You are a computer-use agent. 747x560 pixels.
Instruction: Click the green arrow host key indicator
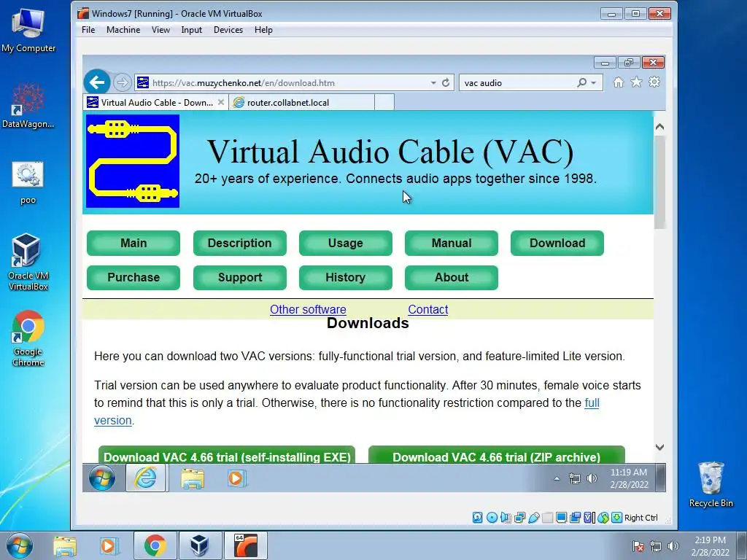(x=616, y=518)
